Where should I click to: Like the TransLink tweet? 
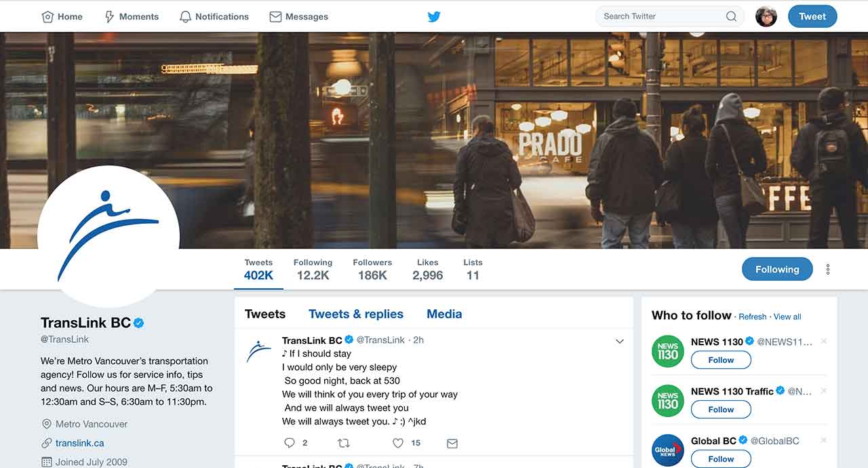(398, 443)
